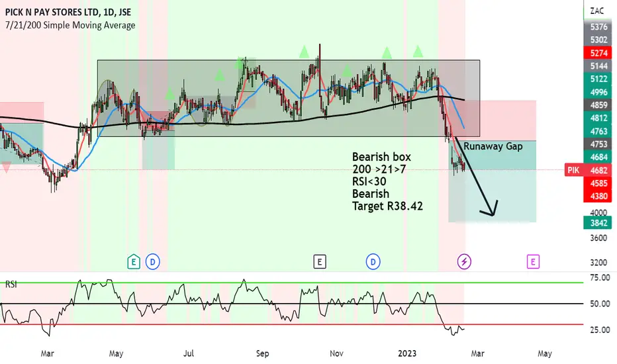
Task: Click the 4753 price label
Action: tap(598, 144)
